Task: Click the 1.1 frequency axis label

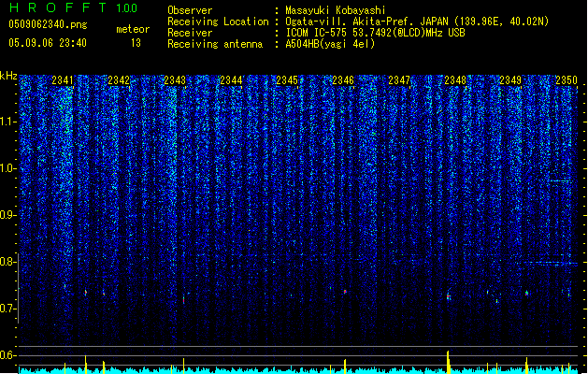Action: pos(8,122)
